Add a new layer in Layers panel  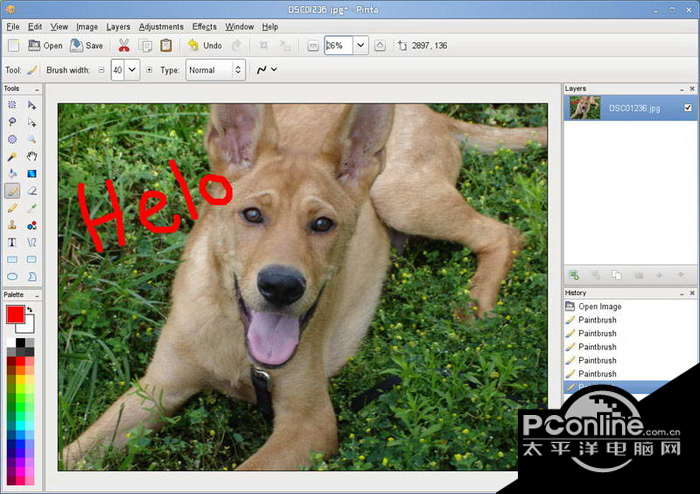click(x=574, y=275)
